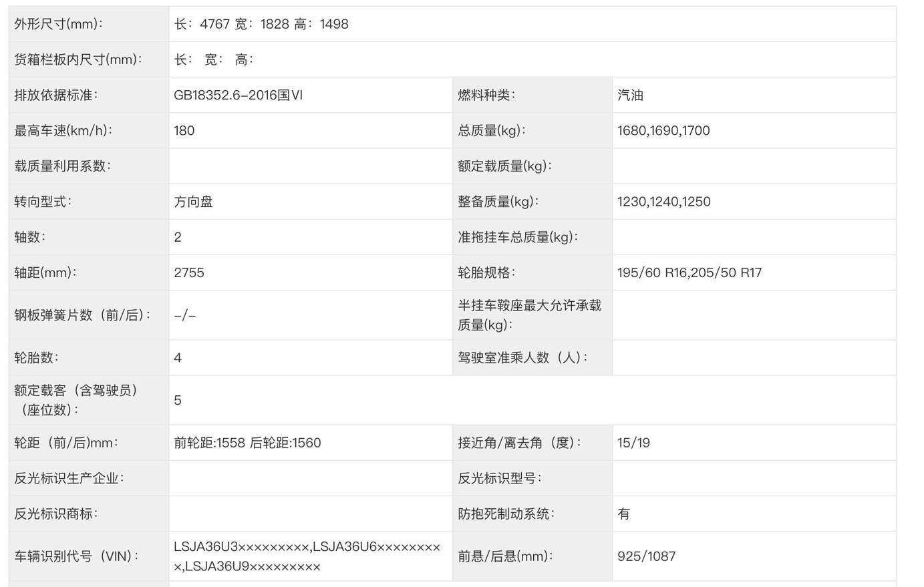Click the 反光标识生产企业 label cell
The image size is (924, 587).
(x=69, y=478)
